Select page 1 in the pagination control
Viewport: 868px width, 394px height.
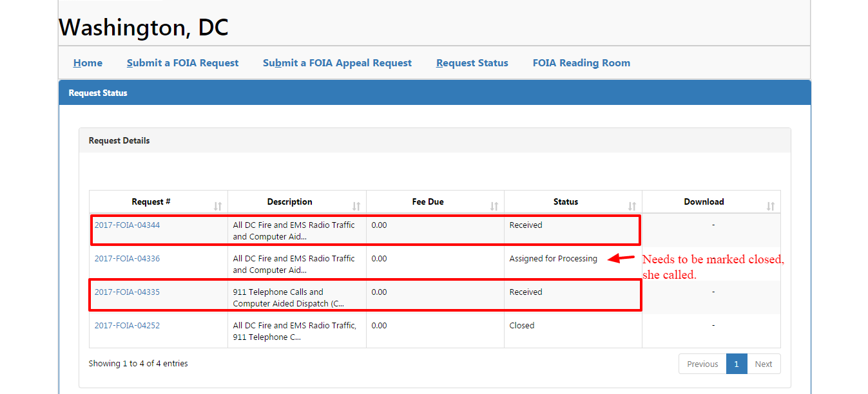pos(737,364)
